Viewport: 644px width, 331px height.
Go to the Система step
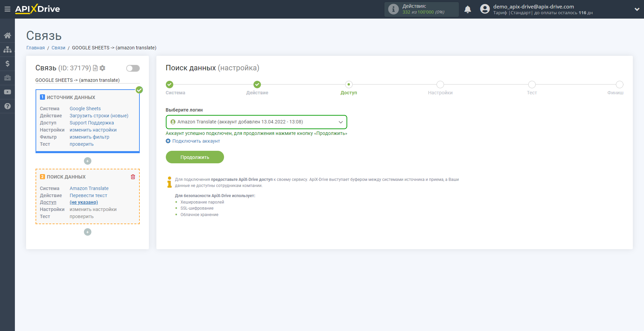point(170,85)
